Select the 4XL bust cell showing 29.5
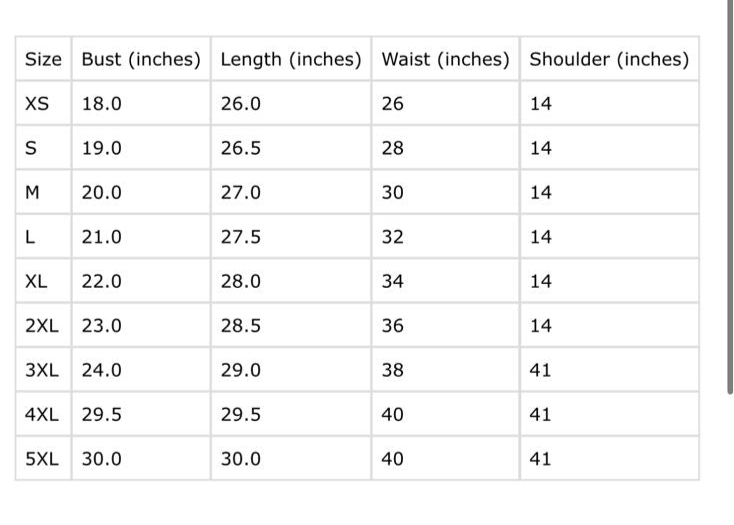This screenshot has height=525, width=734. coord(141,414)
